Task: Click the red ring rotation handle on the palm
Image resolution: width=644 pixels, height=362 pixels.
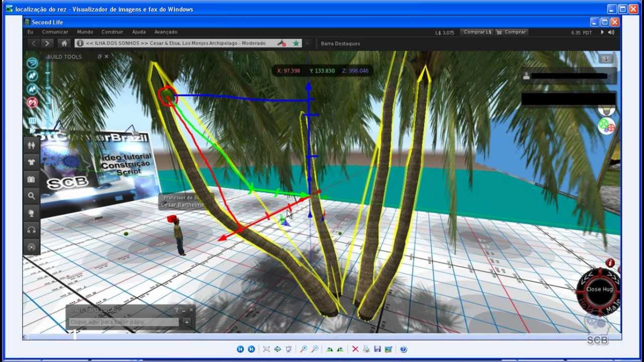Action: point(167,95)
